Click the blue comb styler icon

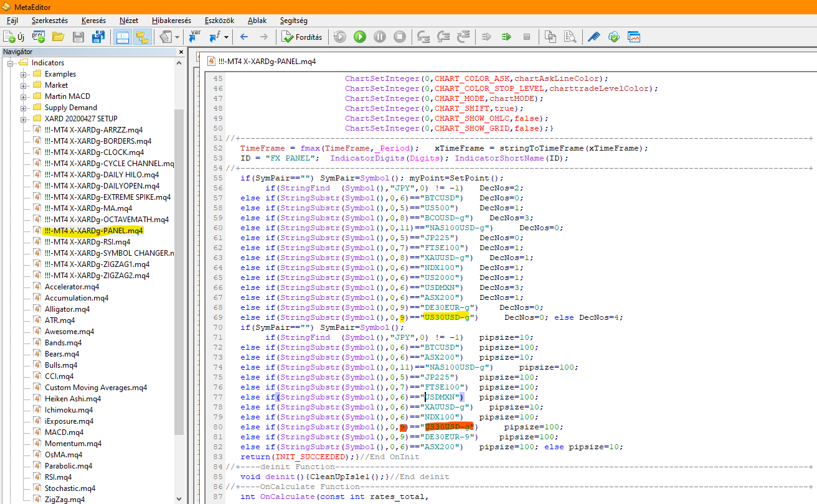coord(594,37)
